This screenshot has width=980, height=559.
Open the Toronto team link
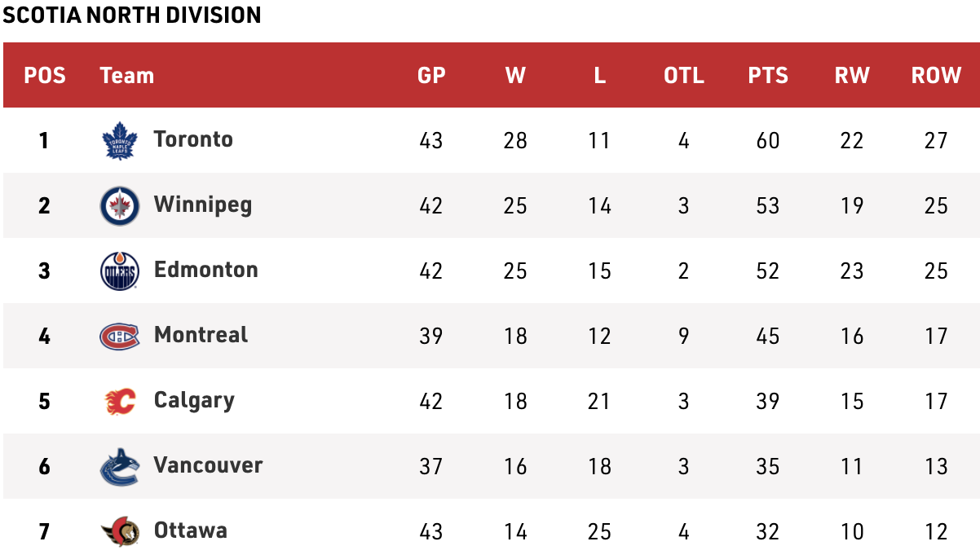coord(193,139)
